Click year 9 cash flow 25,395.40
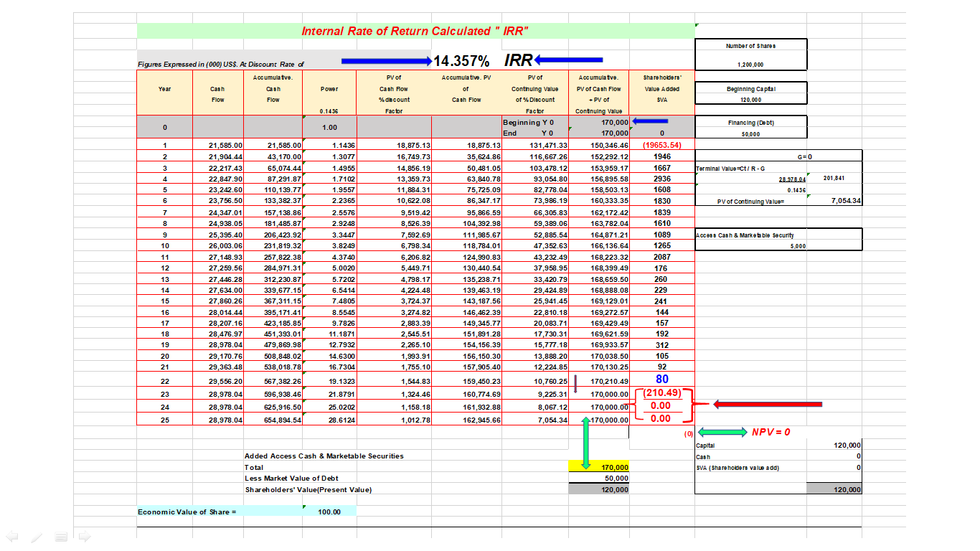This screenshot has height=551, width=980. 225,235
